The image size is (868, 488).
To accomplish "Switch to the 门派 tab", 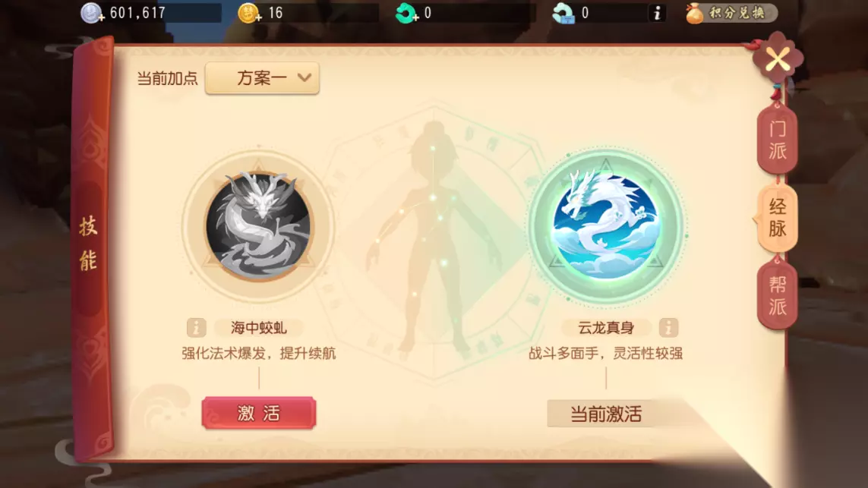I will (x=777, y=140).
